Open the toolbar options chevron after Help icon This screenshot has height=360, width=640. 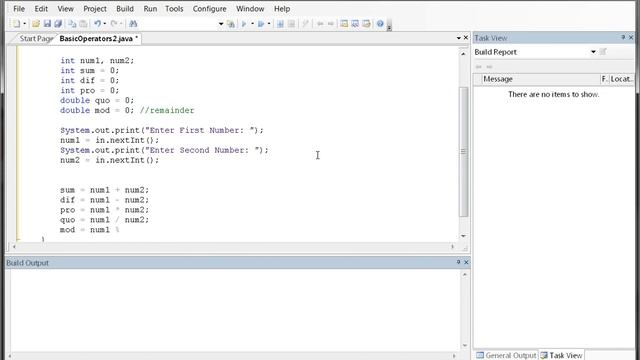pos(389,27)
